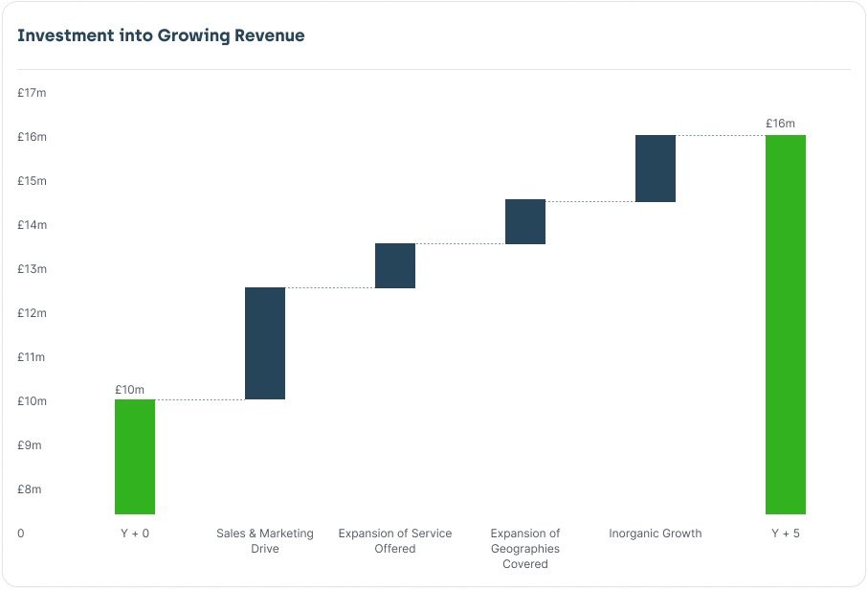Select the Inorganic Growth axis label
This screenshot has width=868, height=590.
point(656,533)
